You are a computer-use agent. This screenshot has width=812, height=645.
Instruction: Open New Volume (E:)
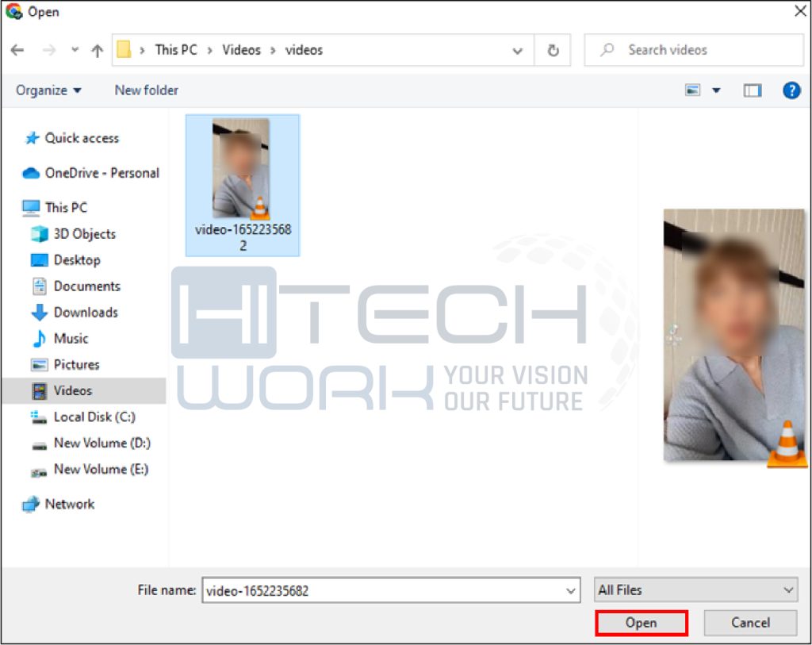click(90, 469)
